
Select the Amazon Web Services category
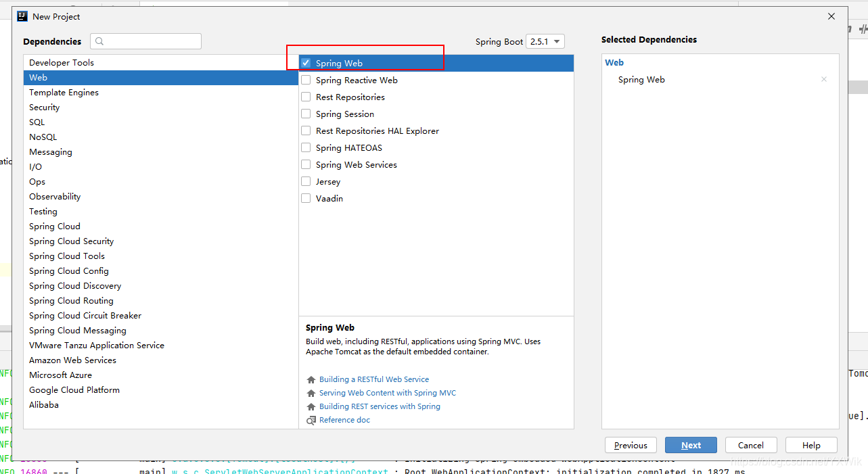[161, 360]
